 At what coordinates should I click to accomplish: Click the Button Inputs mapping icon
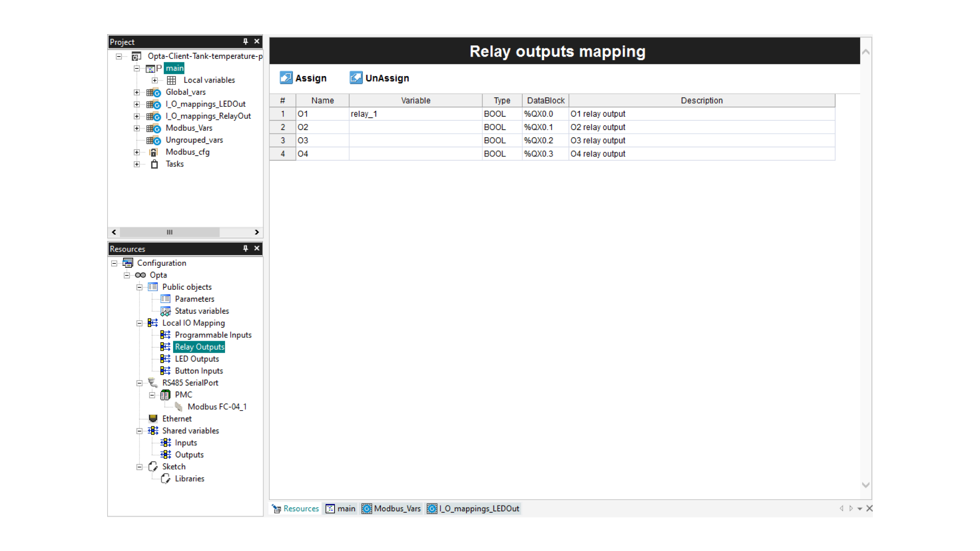(166, 370)
